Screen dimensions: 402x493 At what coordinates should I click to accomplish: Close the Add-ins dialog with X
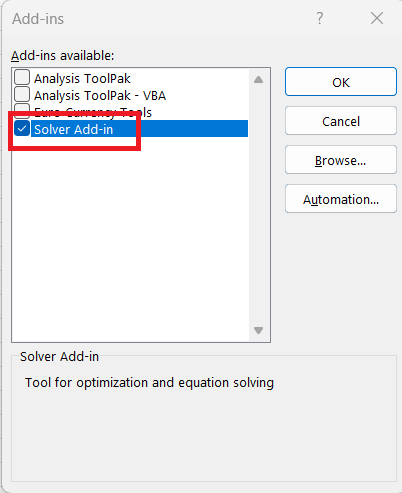point(377,18)
